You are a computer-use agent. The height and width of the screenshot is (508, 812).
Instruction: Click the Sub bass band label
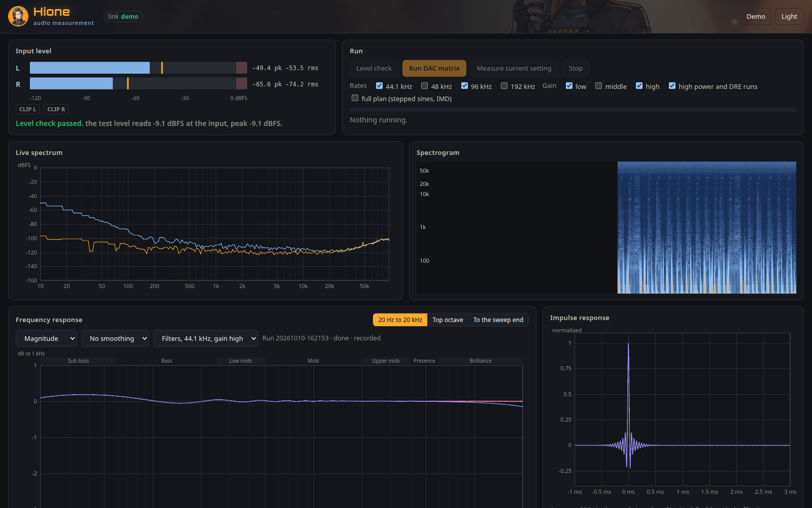[78, 361]
